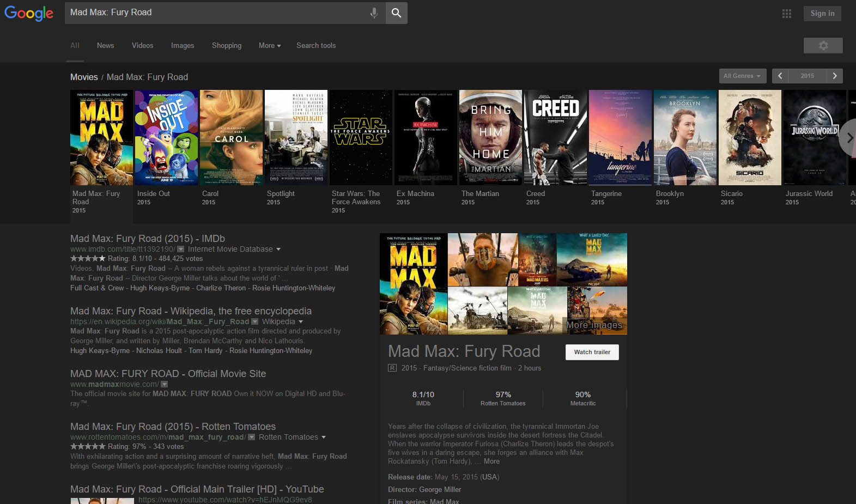Open large Mad Max poster in knowledge panel
This screenshot has height=504, width=856.
coord(414,283)
